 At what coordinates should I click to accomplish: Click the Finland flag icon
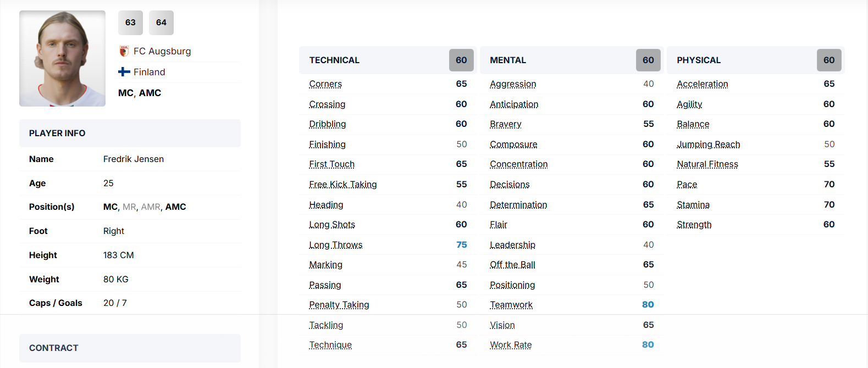coord(124,72)
